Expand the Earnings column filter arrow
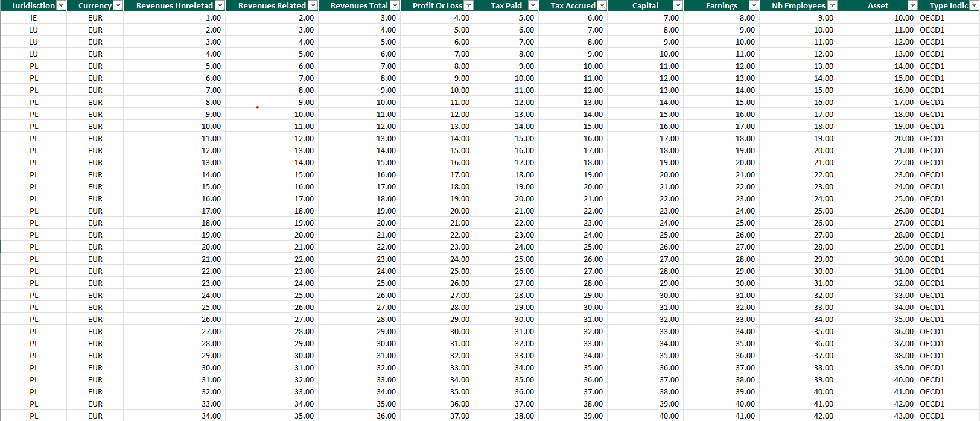The width and height of the screenshot is (980, 421). (754, 5)
